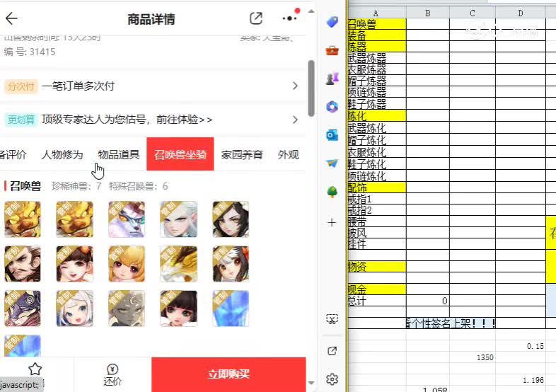Select the 物资 yellow cell

click(x=377, y=267)
